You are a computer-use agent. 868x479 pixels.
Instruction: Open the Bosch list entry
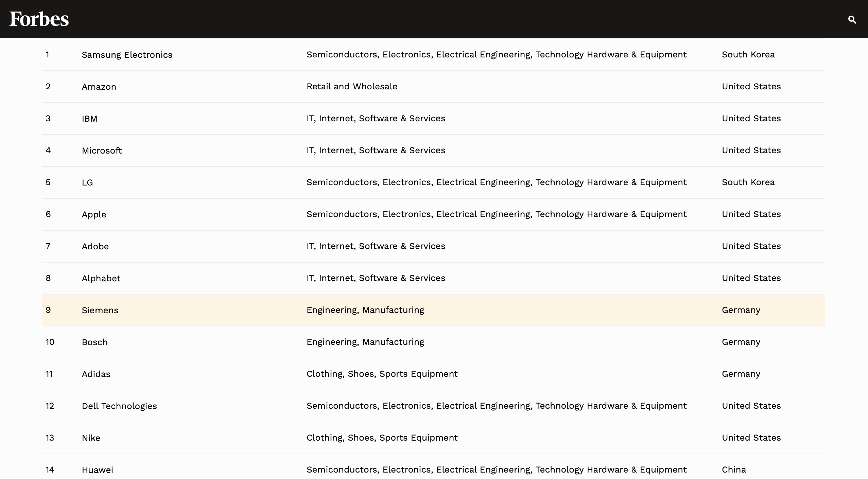click(94, 342)
